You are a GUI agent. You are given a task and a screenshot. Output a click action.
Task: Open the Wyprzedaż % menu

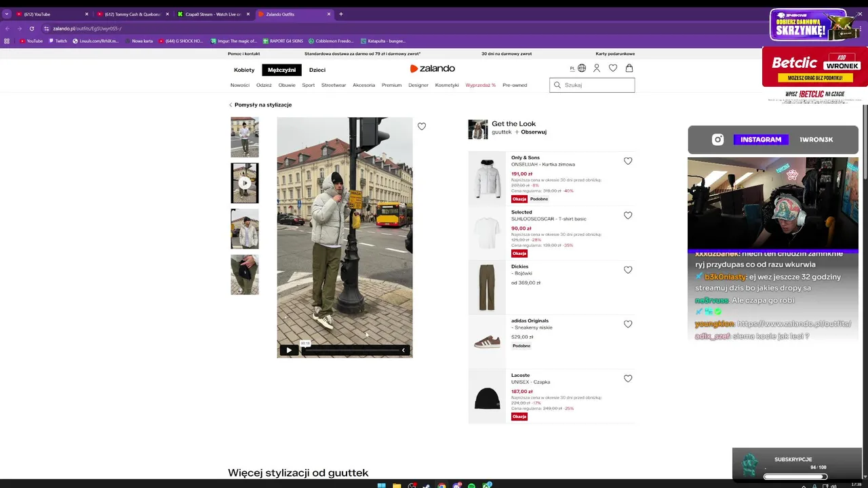point(480,85)
